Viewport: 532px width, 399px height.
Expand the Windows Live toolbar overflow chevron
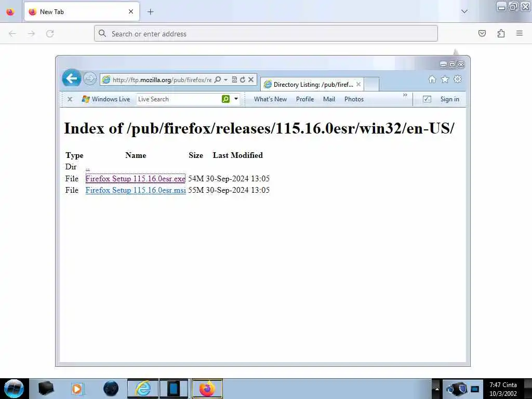405,95
